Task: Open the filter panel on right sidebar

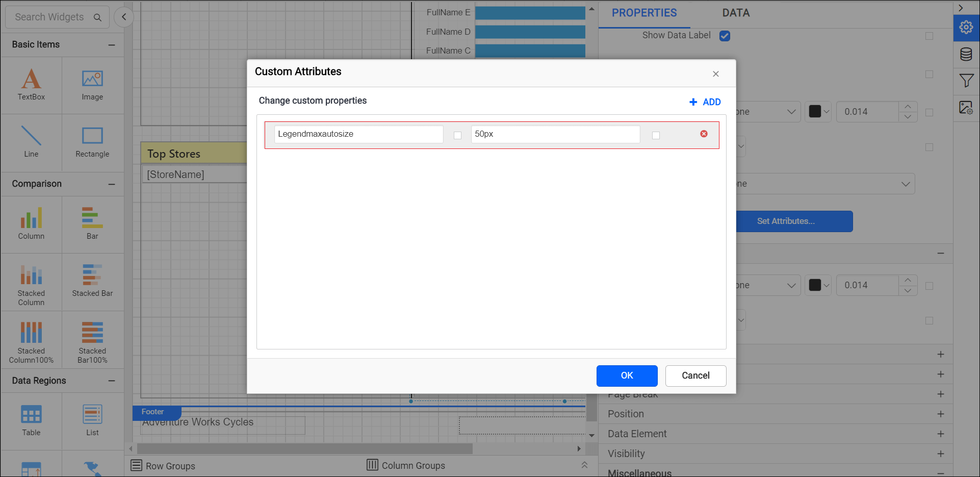Action: coord(967,81)
